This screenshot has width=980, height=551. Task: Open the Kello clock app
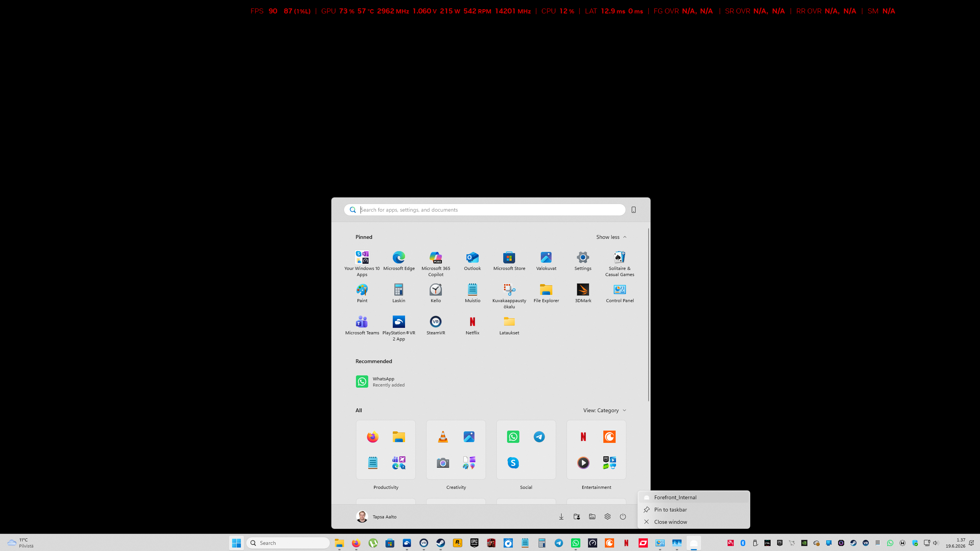435,293
